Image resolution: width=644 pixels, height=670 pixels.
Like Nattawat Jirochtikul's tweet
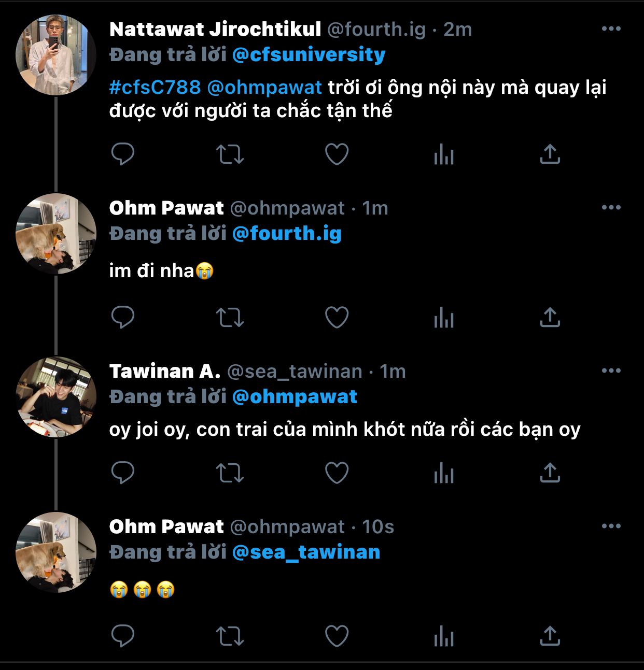click(x=337, y=154)
